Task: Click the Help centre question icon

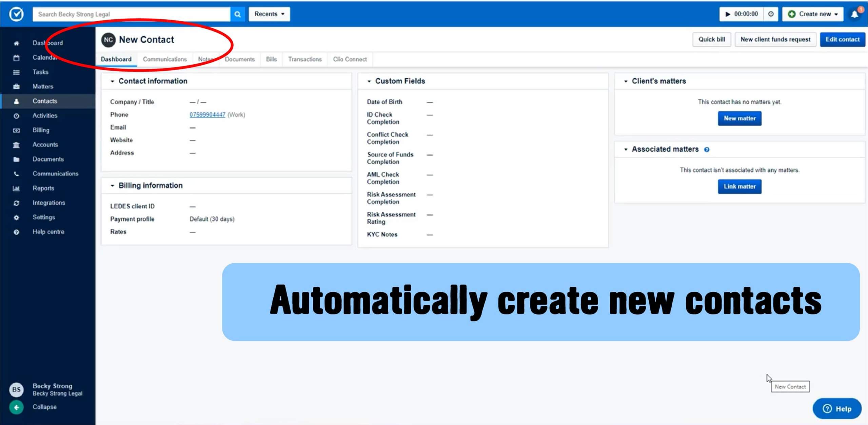Action: [16, 232]
